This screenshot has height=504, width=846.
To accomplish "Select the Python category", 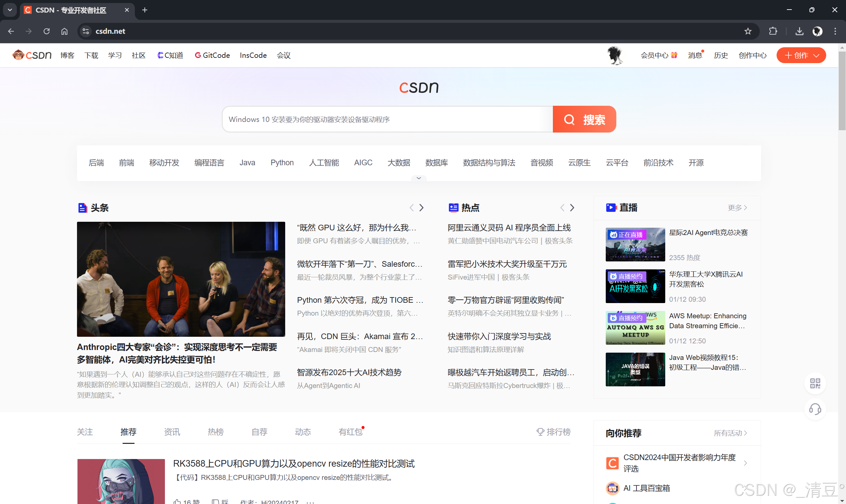I will click(282, 163).
